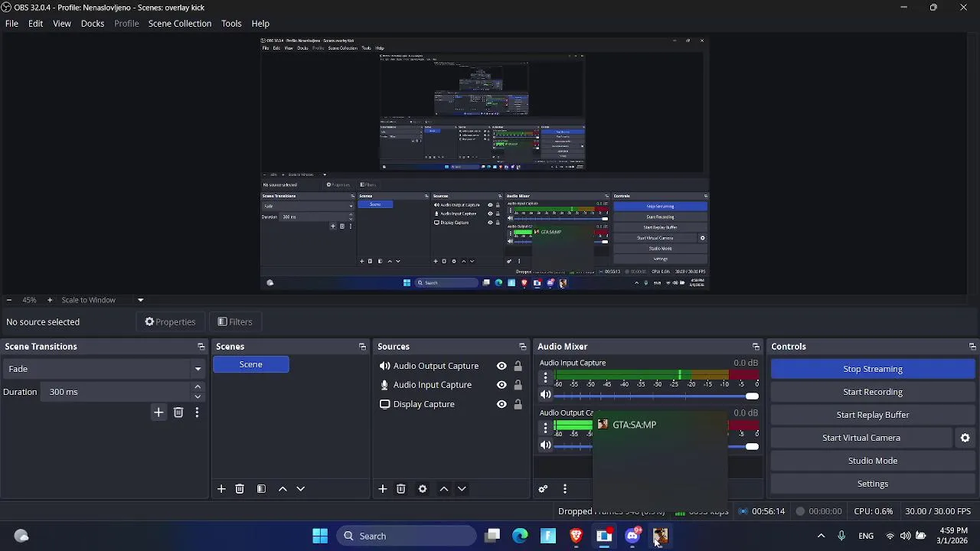Select the Scene item in Scenes list

[x=251, y=364]
